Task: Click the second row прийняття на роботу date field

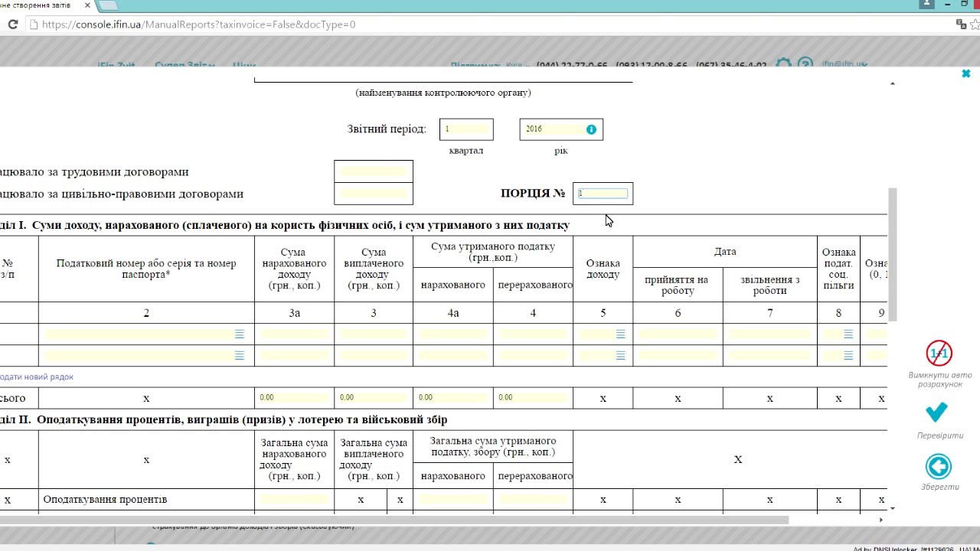Action: 678,356
